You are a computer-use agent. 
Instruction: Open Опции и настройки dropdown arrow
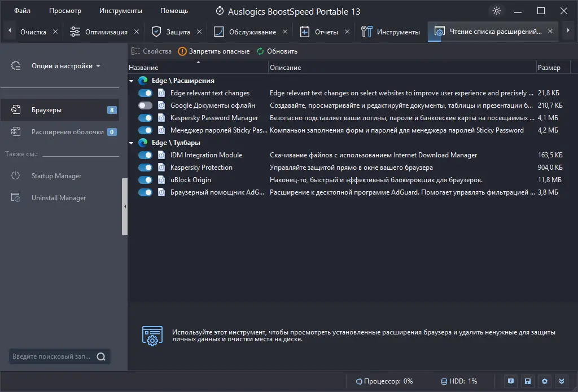click(98, 66)
